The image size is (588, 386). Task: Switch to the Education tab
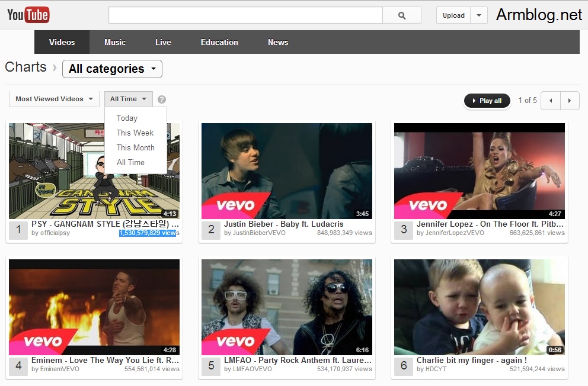click(219, 42)
